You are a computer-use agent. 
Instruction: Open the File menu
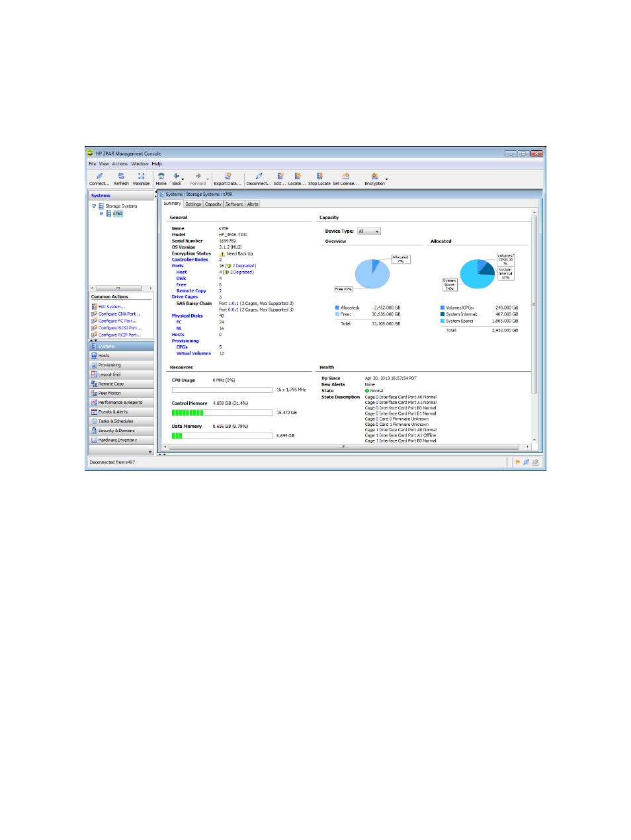point(93,164)
